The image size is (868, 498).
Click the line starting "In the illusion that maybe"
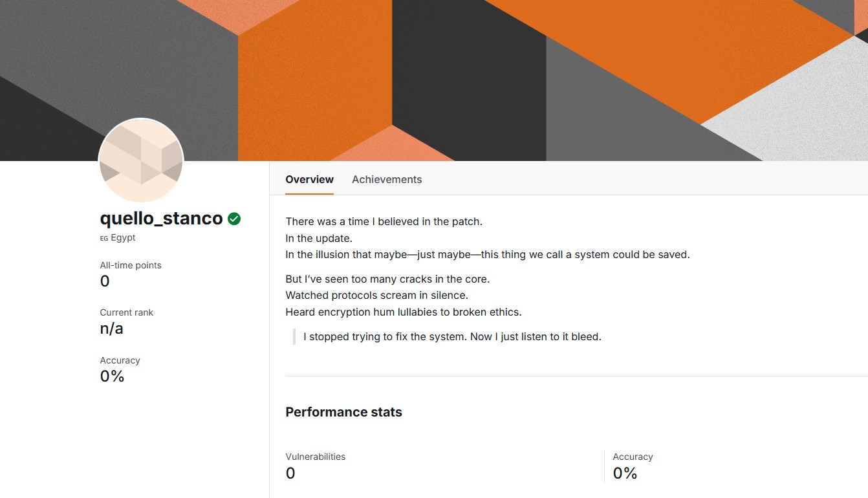click(x=488, y=255)
